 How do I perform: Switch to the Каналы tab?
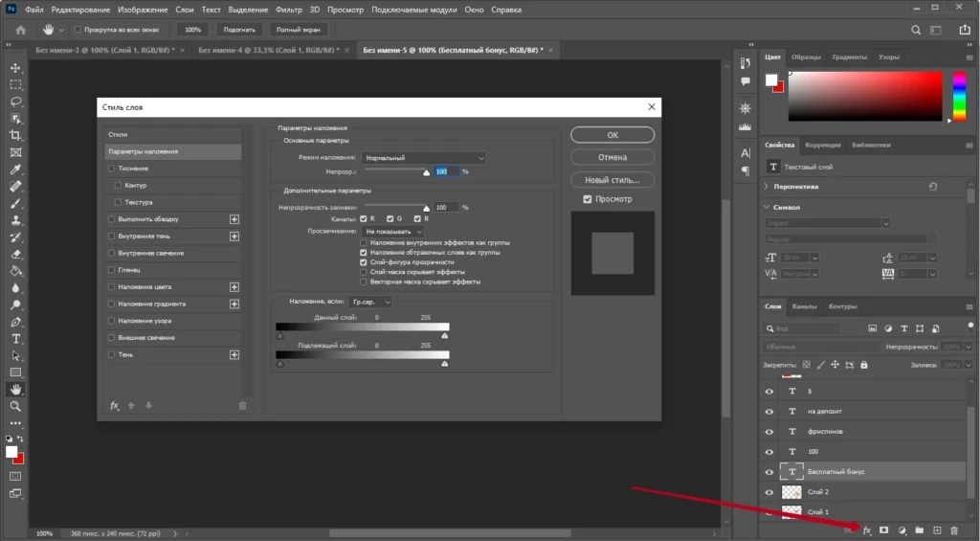[x=804, y=306]
